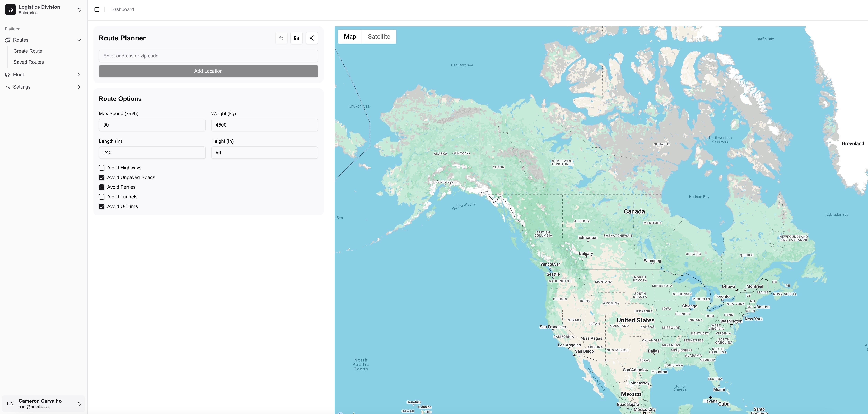Enable the Avoid Highways checkbox
This screenshot has height=414, width=868.
101,168
